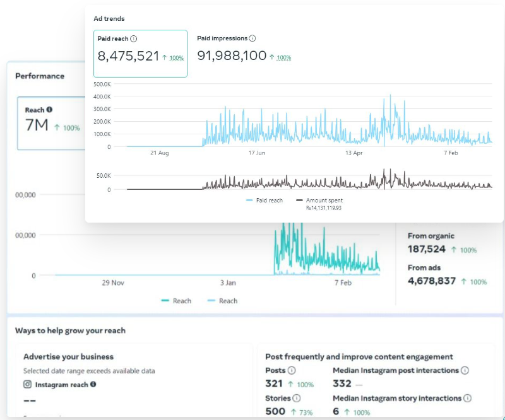Click the 17 Jun axis label
The image size is (505, 420).
(257, 153)
